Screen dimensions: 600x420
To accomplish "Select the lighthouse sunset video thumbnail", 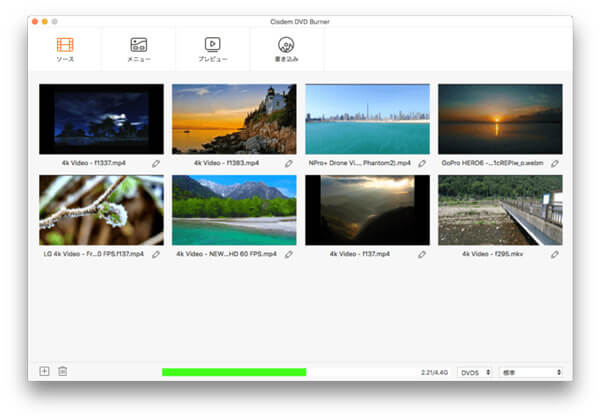I will (x=234, y=118).
